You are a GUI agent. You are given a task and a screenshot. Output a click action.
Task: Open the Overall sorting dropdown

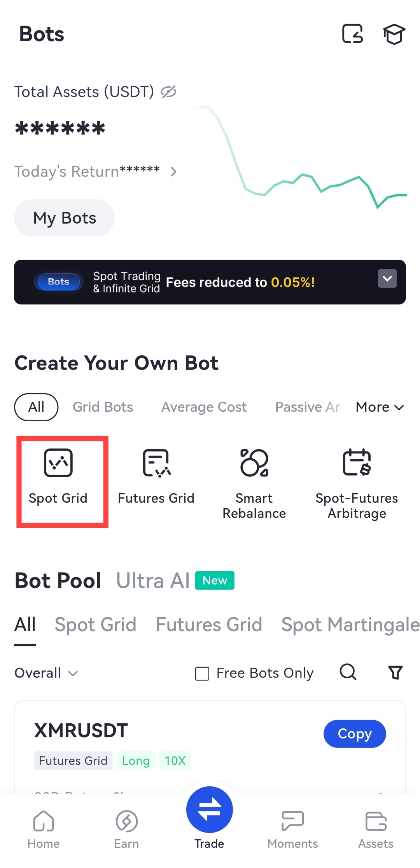coord(46,673)
